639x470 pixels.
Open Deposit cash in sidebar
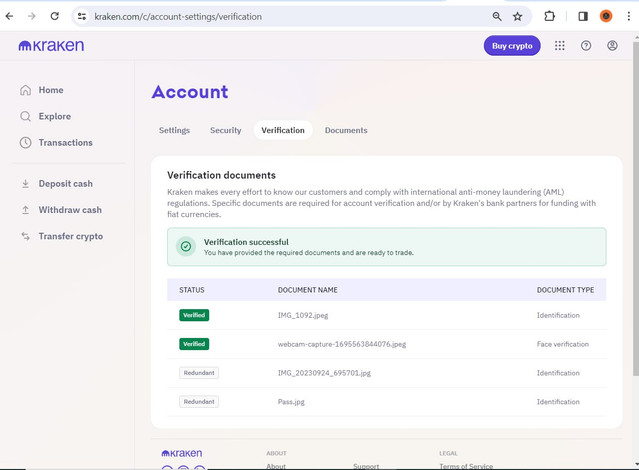pos(66,184)
